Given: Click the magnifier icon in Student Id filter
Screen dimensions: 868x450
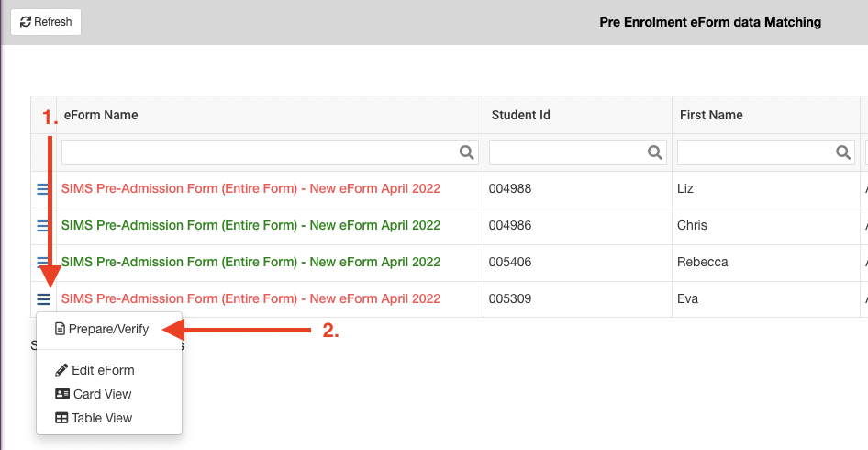Looking at the screenshot, I should point(655,152).
